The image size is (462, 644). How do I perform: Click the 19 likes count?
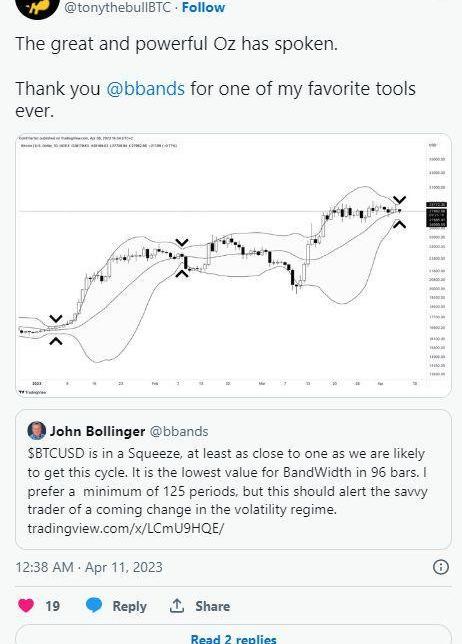(53, 606)
